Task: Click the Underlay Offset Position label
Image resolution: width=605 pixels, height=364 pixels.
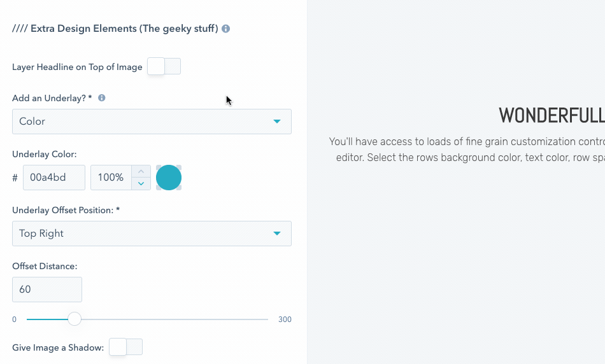Action: (66, 210)
